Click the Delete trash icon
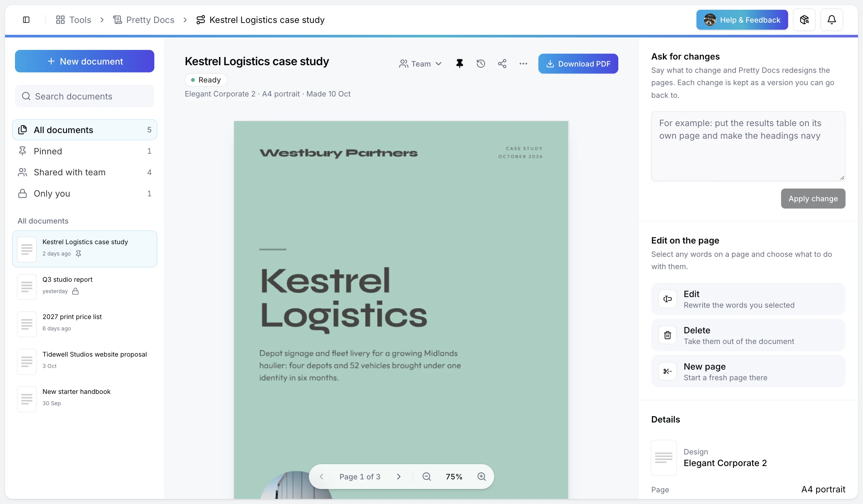This screenshot has width=863, height=504. click(667, 335)
